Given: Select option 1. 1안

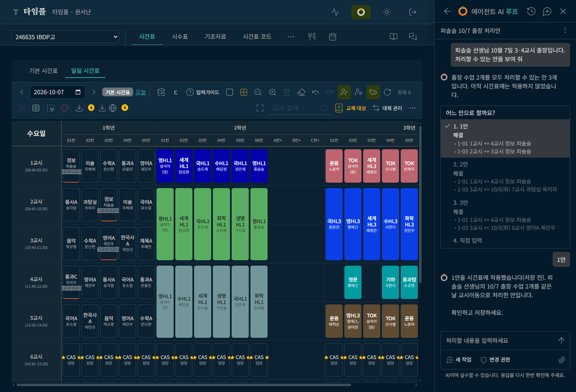Looking at the screenshot, I should [x=505, y=138].
